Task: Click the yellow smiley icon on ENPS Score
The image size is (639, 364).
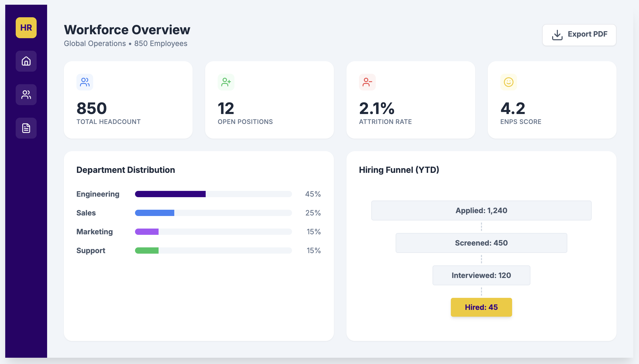Action: [x=508, y=82]
